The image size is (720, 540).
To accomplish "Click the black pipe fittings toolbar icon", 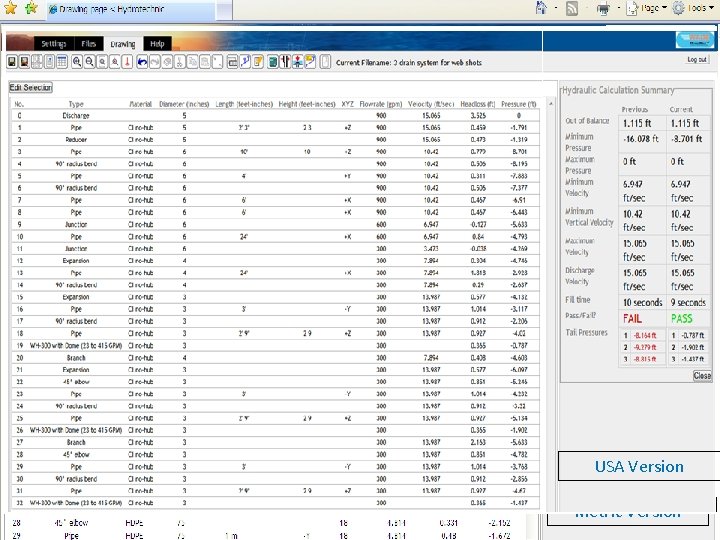I will click(x=285, y=62).
